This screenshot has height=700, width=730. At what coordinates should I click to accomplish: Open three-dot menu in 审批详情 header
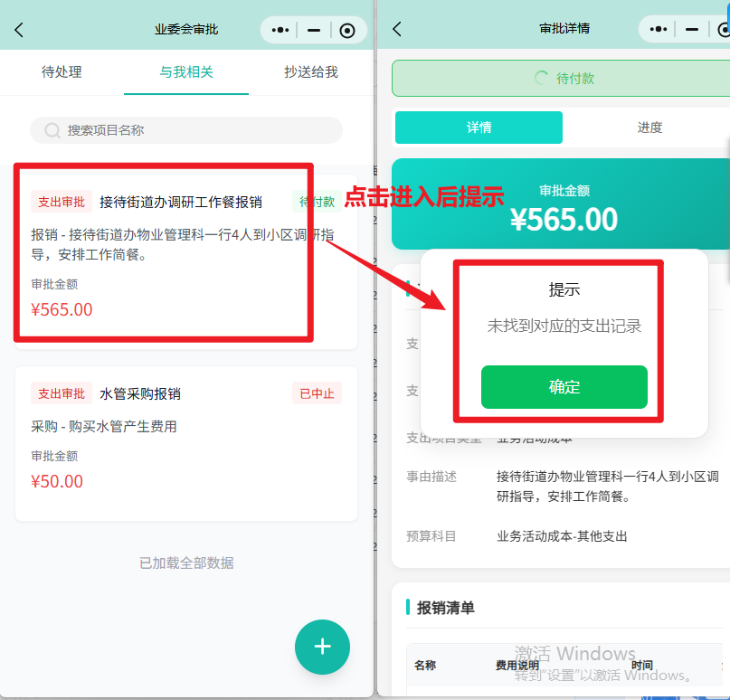click(659, 29)
